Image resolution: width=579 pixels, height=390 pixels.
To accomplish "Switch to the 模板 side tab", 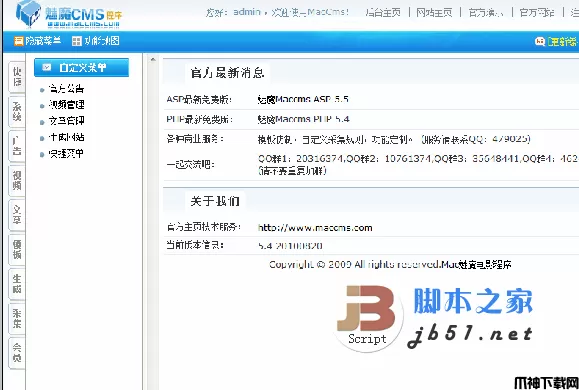I will 17,250.
